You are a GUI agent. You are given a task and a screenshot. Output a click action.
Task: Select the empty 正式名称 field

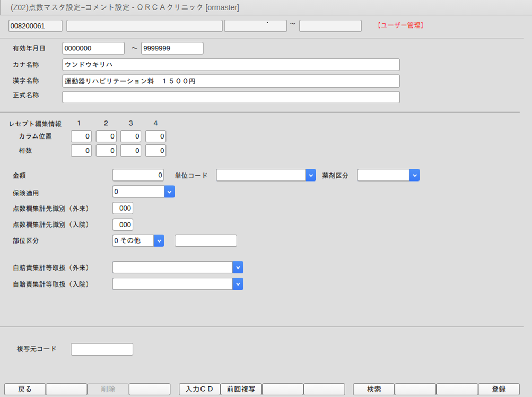click(231, 97)
